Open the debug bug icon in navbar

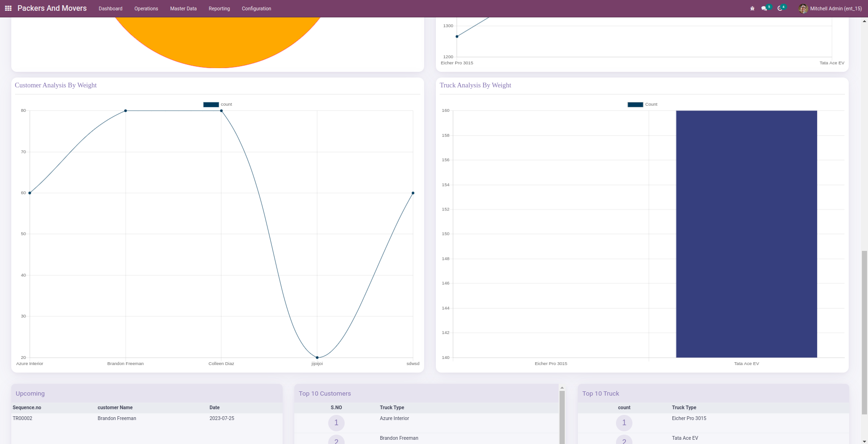point(752,8)
